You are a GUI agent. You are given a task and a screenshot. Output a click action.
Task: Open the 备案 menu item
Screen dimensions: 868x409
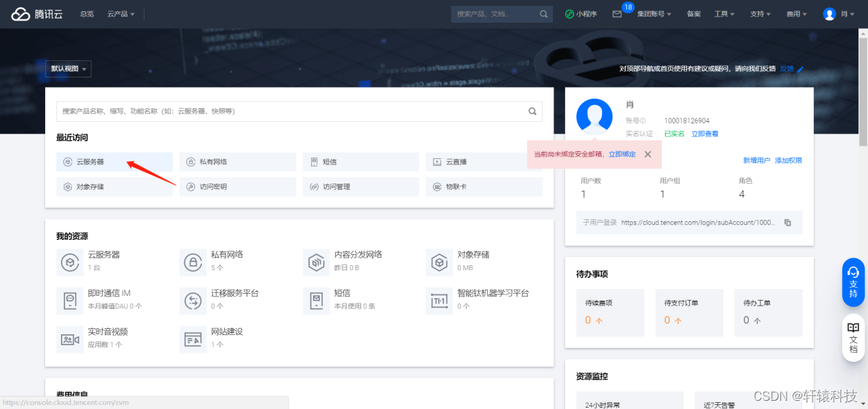pyautogui.click(x=693, y=13)
